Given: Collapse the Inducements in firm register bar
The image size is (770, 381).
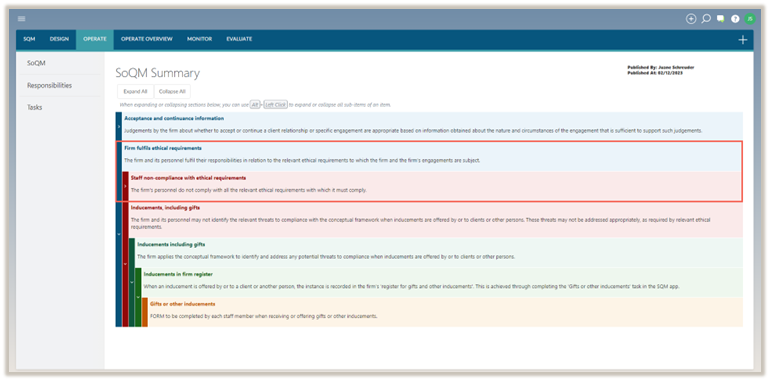Looking at the screenshot, I should [138, 297].
